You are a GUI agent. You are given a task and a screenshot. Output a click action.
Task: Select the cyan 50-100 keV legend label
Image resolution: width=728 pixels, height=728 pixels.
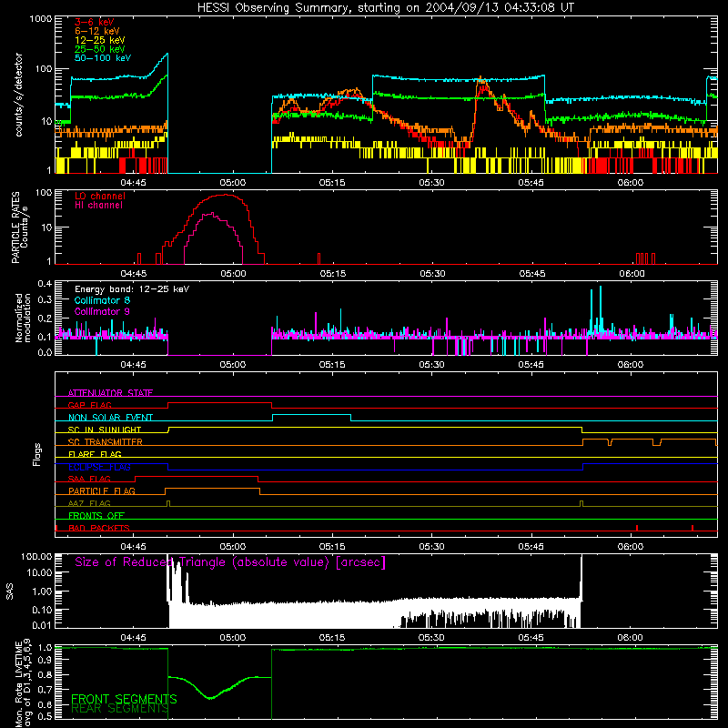click(x=103, y=57)
